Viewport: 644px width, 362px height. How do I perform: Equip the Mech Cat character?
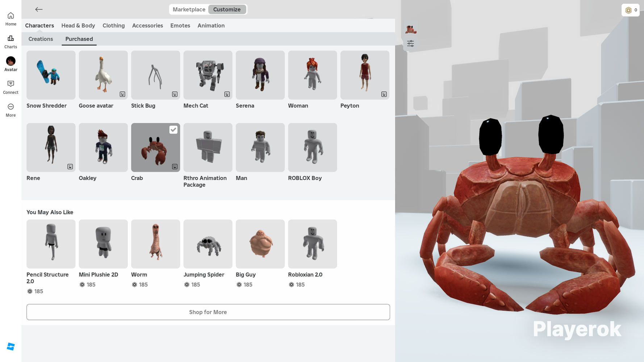[208, 75]
